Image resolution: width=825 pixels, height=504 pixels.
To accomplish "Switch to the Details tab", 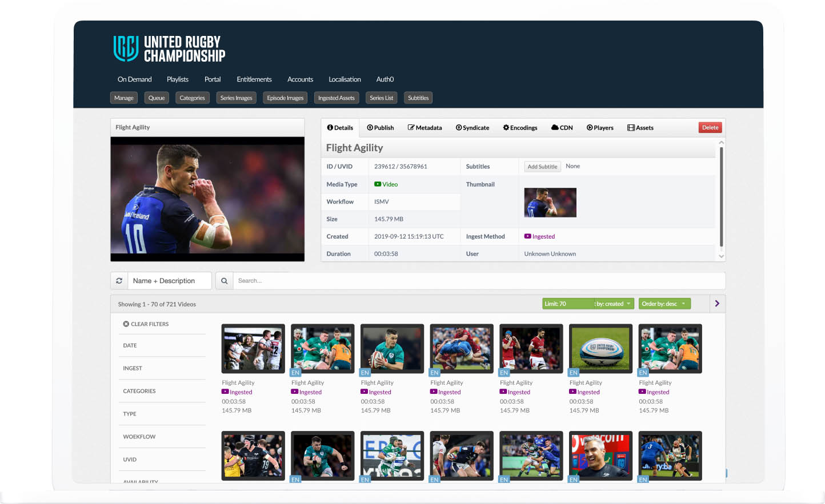I will [x=340, y=127].
